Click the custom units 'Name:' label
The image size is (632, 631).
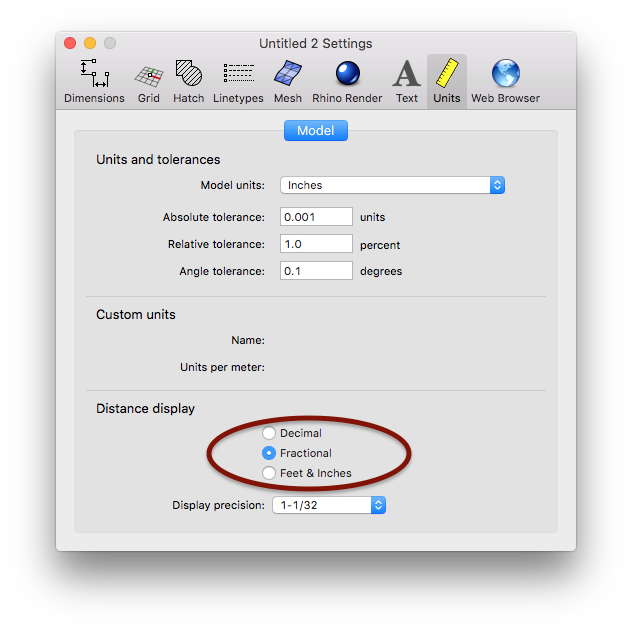click(248, 340)
